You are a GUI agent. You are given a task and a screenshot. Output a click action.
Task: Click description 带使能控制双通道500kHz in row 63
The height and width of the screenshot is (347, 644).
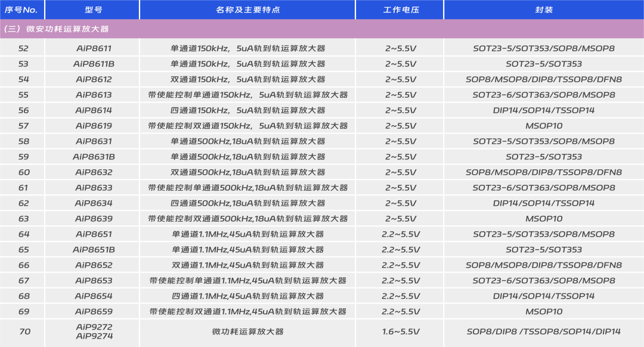tap(247, 218)
